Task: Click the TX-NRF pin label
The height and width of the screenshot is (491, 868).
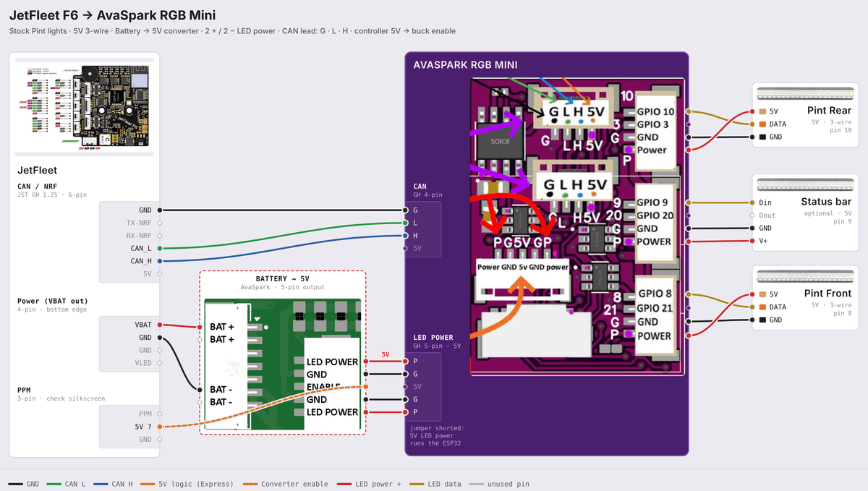Action: point(139,223)
